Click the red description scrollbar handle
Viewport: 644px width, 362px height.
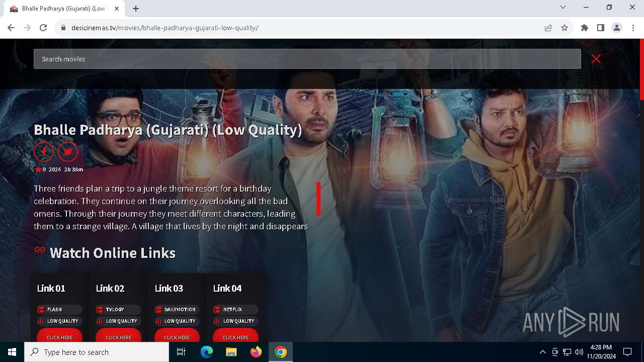point(318,199)
